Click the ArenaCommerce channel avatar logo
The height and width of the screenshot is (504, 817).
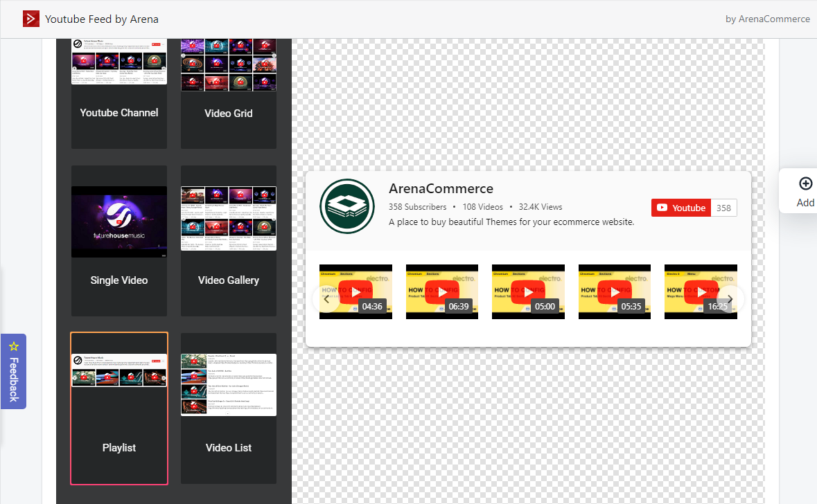point(347,206)
